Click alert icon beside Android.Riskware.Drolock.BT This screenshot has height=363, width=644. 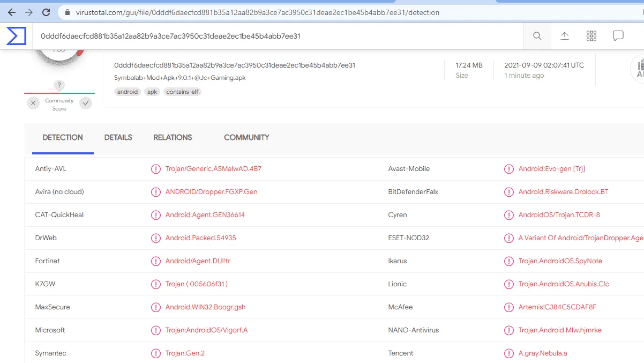pyautogui.click(x=508, y=192)
